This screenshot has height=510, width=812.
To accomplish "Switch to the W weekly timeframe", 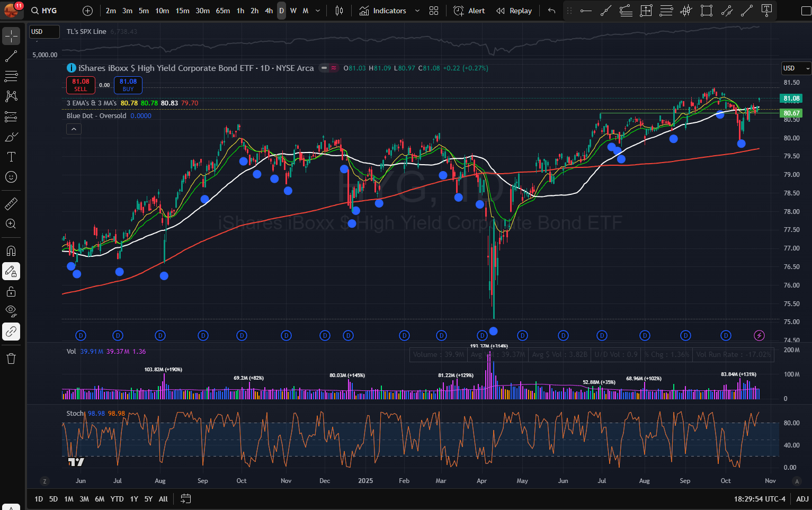I will (293, 11).
